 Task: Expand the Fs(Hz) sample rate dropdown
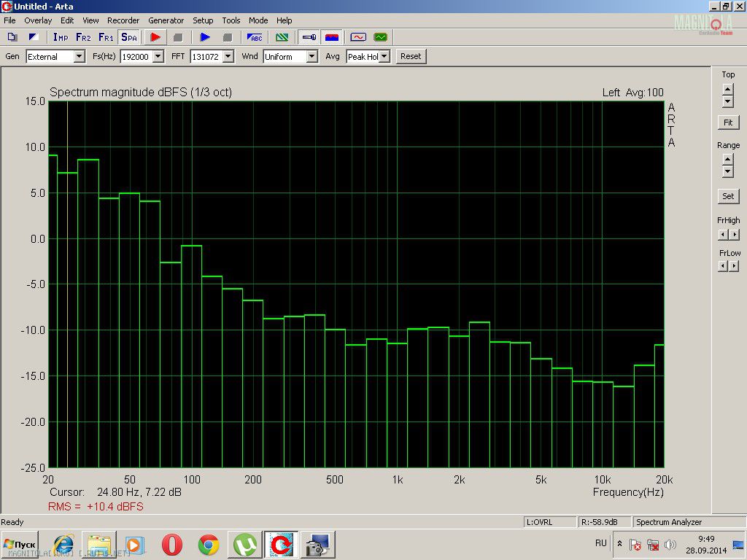pos(158,57)
